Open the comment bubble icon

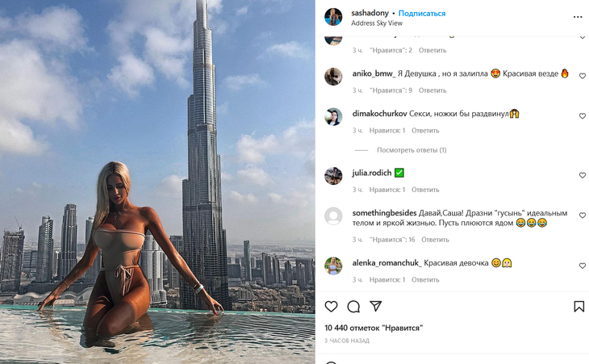pyautogui.click(x=353, y=307)
